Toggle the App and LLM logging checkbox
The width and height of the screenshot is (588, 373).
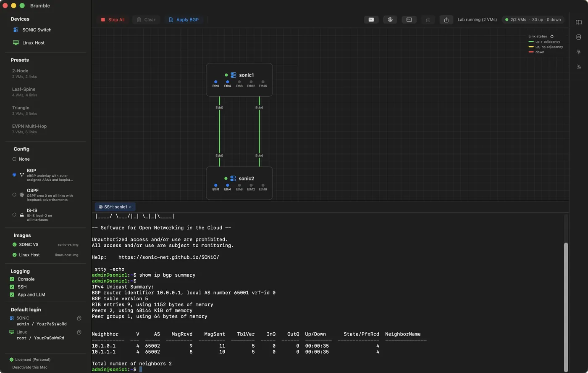tap(12, 295)
